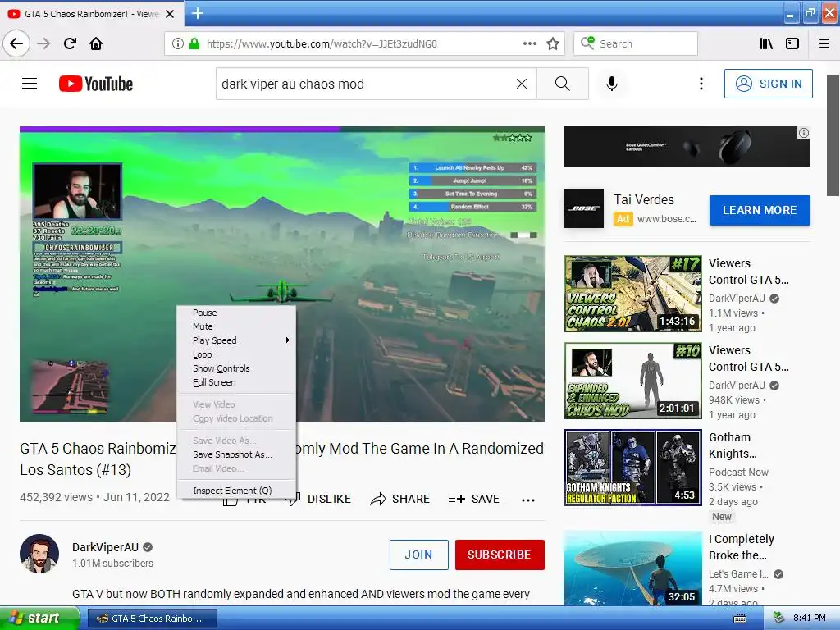Bookmark this page with the star icon
The image size is (840, 630).
tap(553, 43)
